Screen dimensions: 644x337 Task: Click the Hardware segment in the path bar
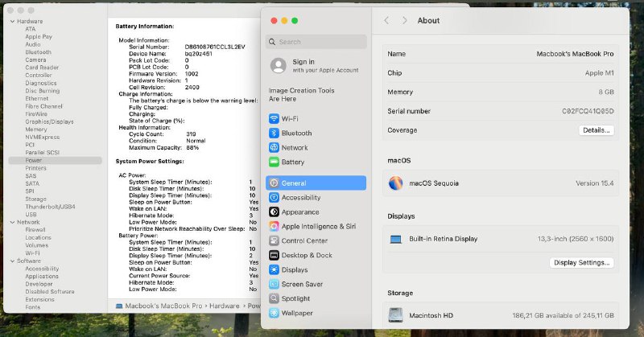click(x=225, y=306)
